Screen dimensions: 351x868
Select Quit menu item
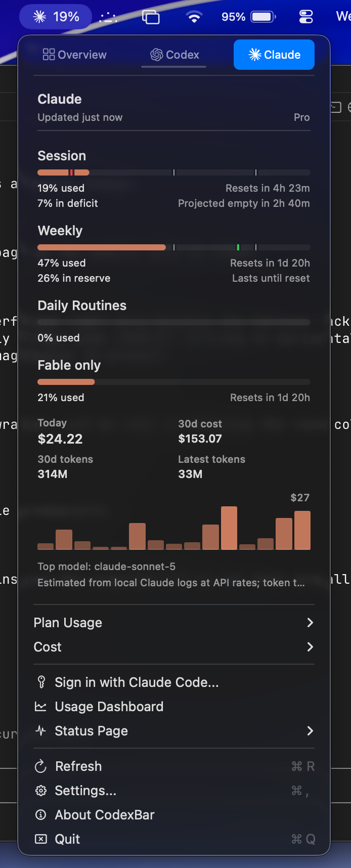tap(174, 839)
